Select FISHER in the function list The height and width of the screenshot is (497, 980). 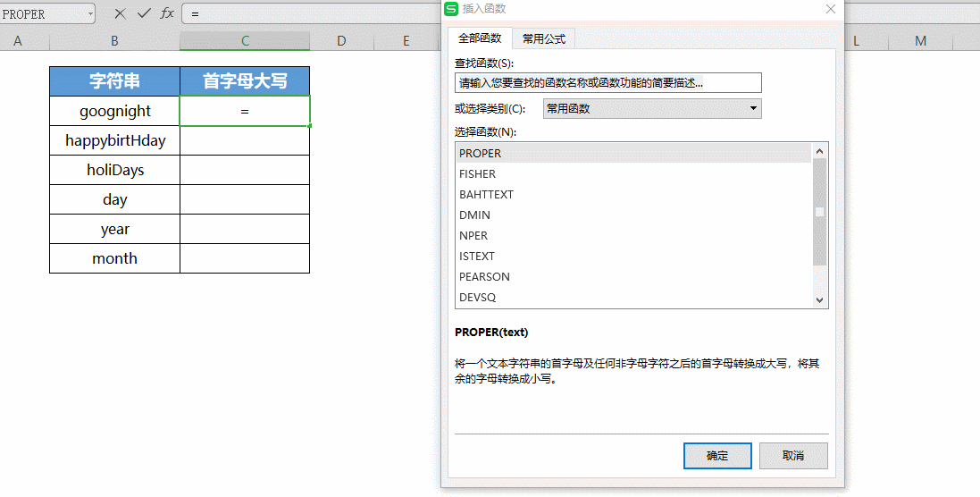pos(633,173)
